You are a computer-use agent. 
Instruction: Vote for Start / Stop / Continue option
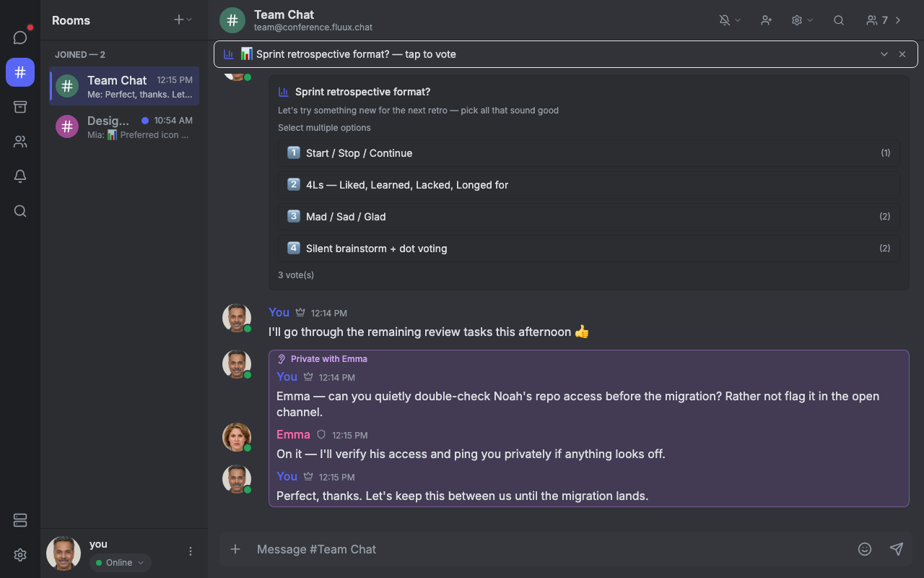pos(589,153)
